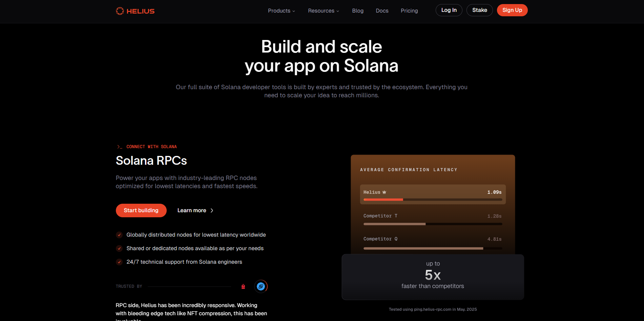Click the orange Sign Up button

(x=512, y=10)
